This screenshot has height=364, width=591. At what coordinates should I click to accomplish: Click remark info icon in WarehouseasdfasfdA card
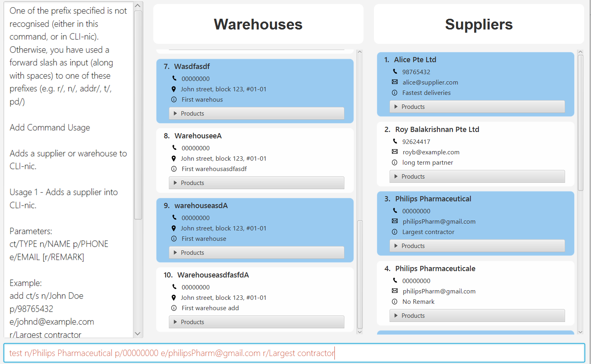174,308
